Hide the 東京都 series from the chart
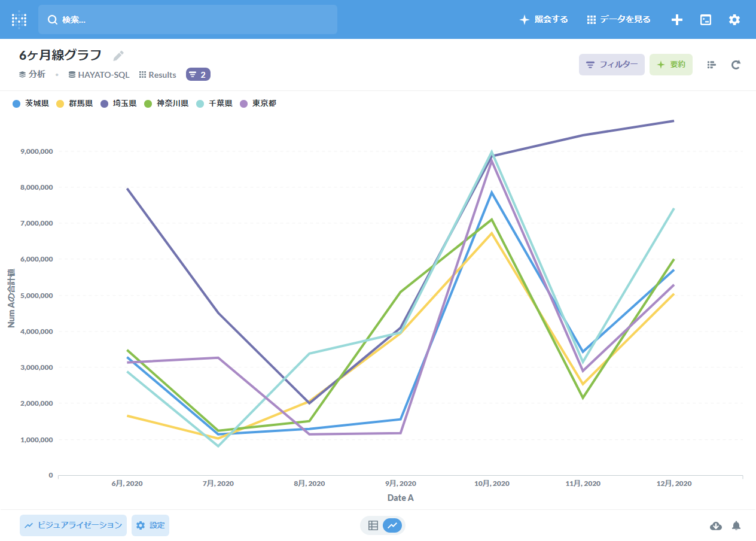The image size is (756, 541). [258, 104]
